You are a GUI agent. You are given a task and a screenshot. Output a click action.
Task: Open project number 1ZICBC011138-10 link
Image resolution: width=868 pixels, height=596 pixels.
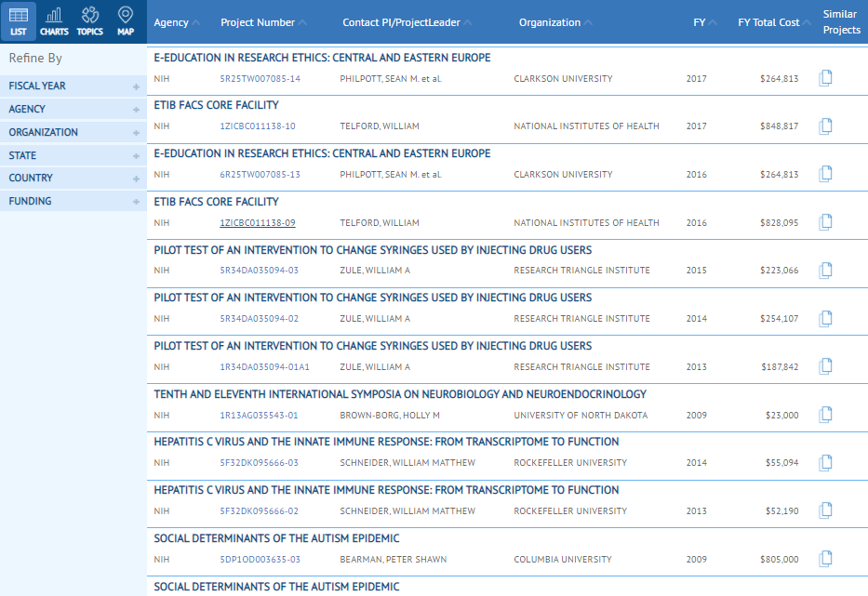click(x=258, y=126)
